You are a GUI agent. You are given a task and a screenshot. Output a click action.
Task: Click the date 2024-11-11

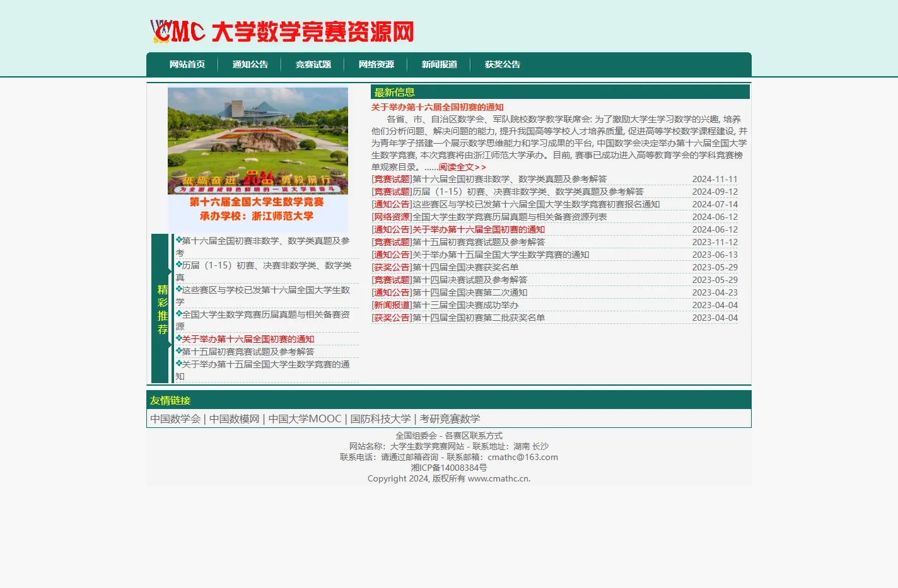pyautogui.click(x=715, y=179)
